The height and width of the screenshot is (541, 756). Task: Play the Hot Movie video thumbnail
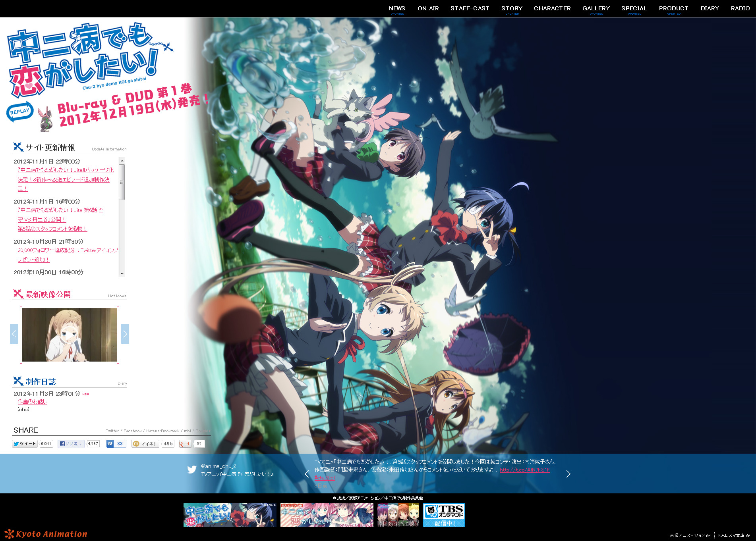[70, 335]
